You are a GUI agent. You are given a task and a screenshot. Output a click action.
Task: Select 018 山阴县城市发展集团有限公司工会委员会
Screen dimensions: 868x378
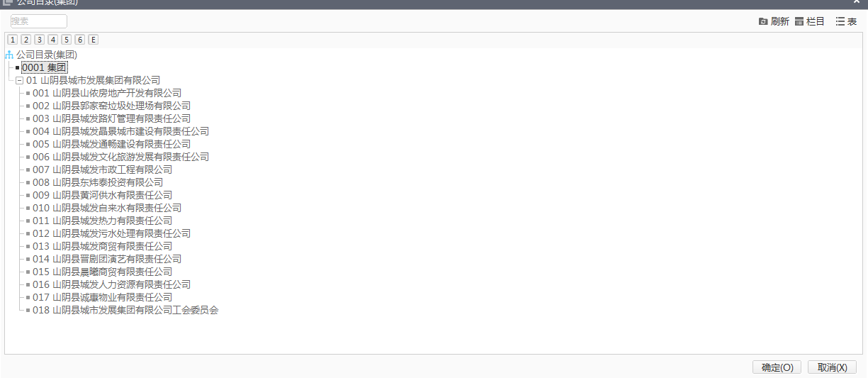tap(125, 310)
